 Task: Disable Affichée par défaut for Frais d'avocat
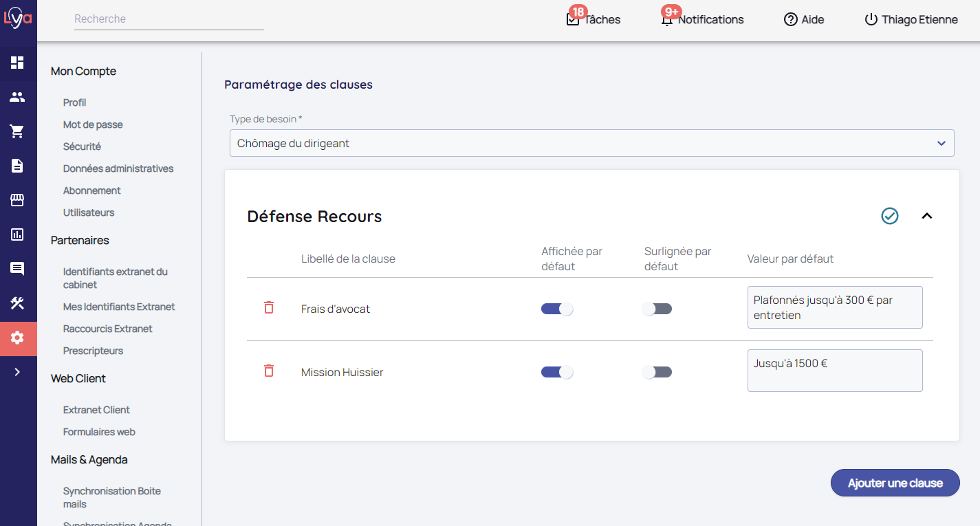pos(557,309)
